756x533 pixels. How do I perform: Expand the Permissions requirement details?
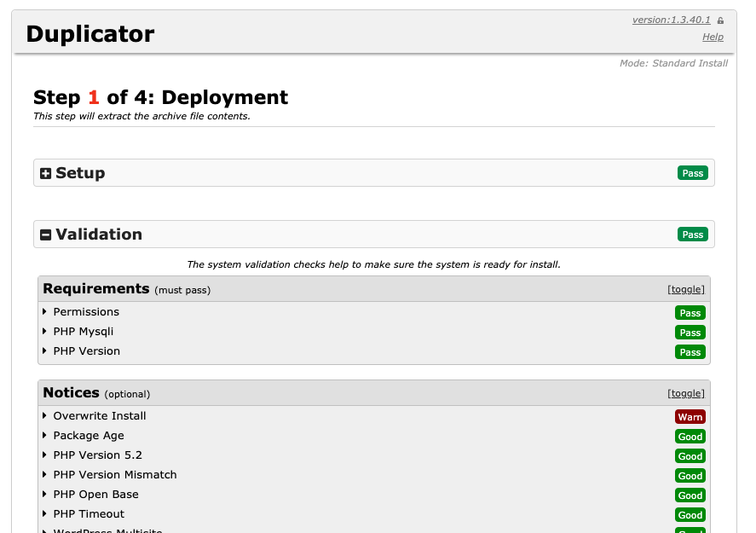coord(85,312)
